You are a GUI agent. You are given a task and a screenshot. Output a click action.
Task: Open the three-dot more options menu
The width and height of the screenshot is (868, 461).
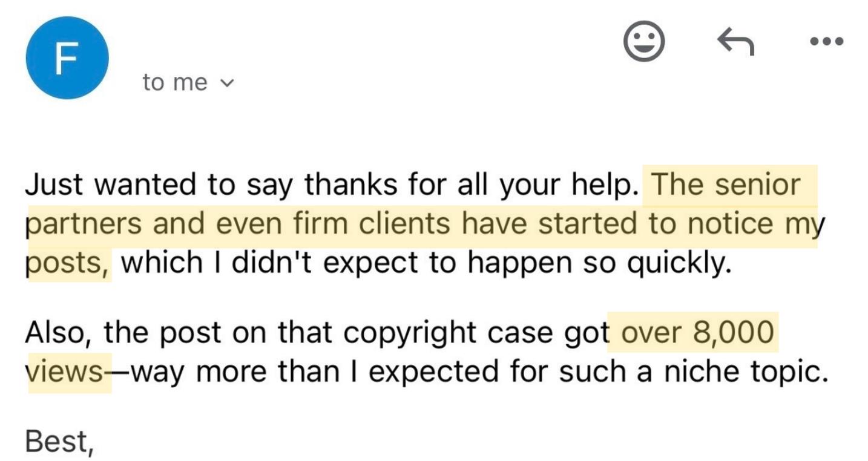click(x=826, y=42)
